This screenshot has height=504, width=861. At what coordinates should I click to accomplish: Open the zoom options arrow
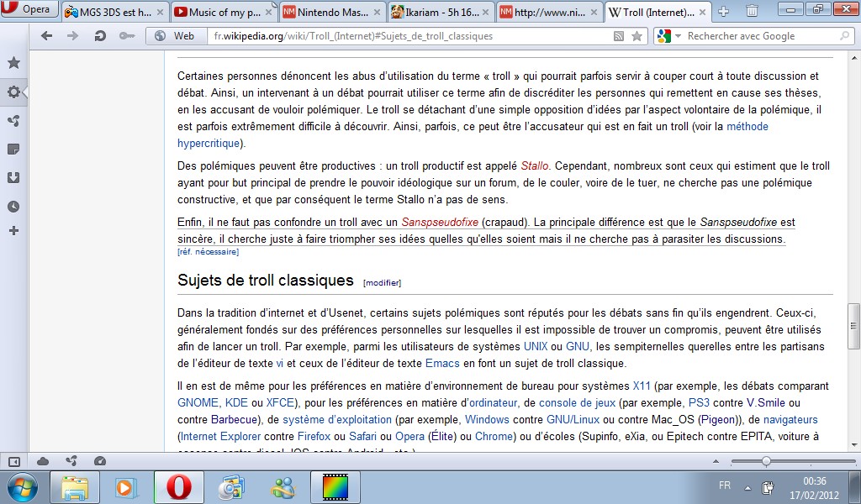coord(716,462)
